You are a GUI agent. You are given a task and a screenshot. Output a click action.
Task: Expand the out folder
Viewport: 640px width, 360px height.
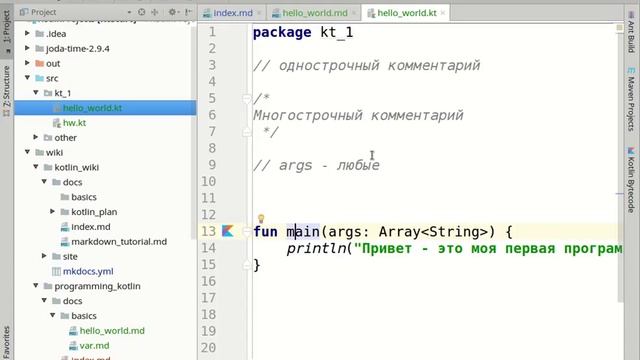coord(27,63)
